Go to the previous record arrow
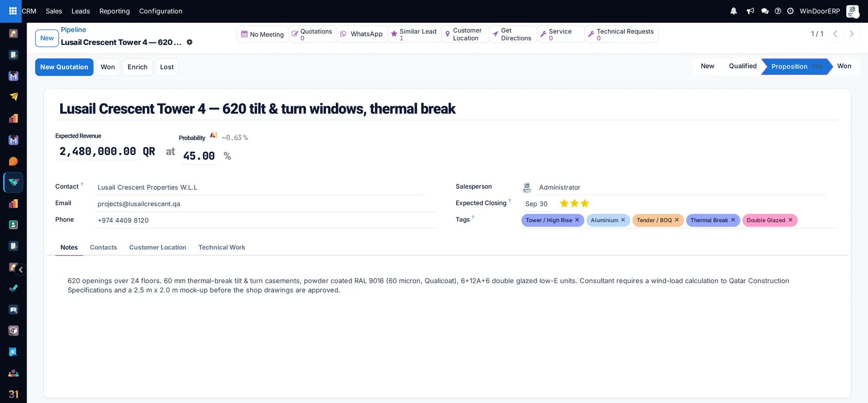The width and height of the screenshot is (868, 403). 835,34
